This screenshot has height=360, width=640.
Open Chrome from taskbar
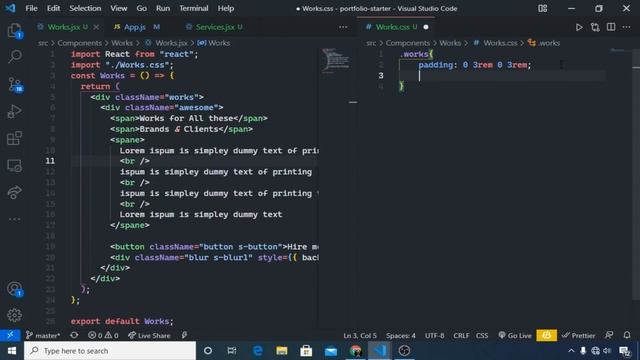click(x=356, y=351)
